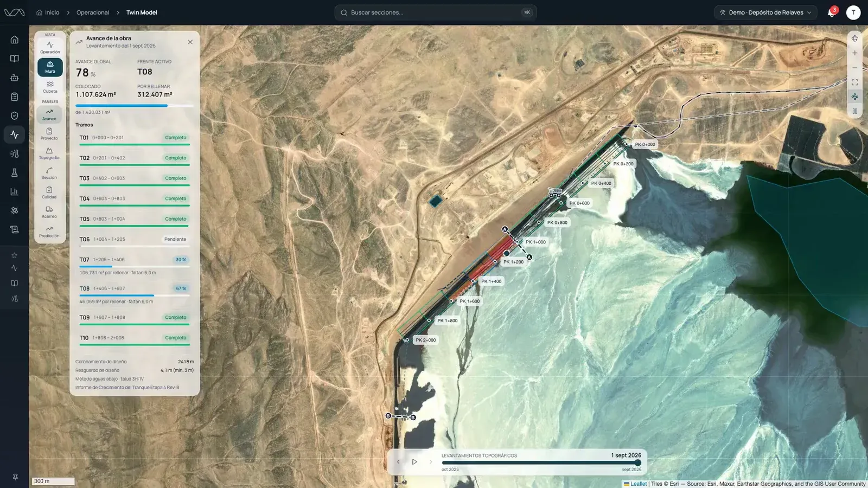
Task: Switch view to Operación
Action: tap(50, 48)
